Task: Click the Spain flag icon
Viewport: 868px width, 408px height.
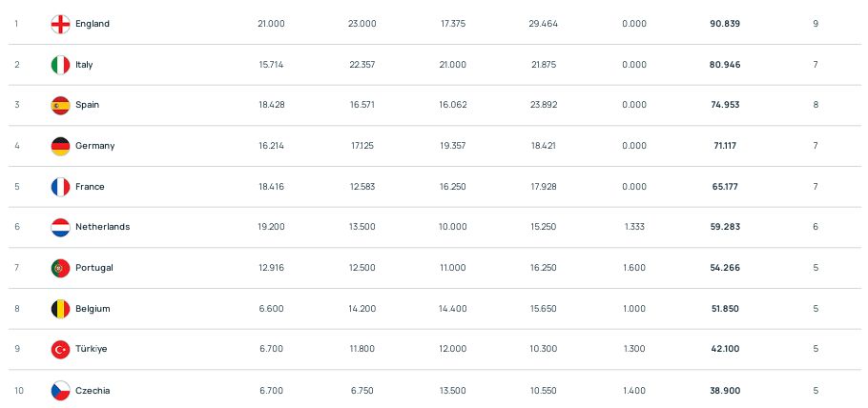Action: tap(60, 105)
